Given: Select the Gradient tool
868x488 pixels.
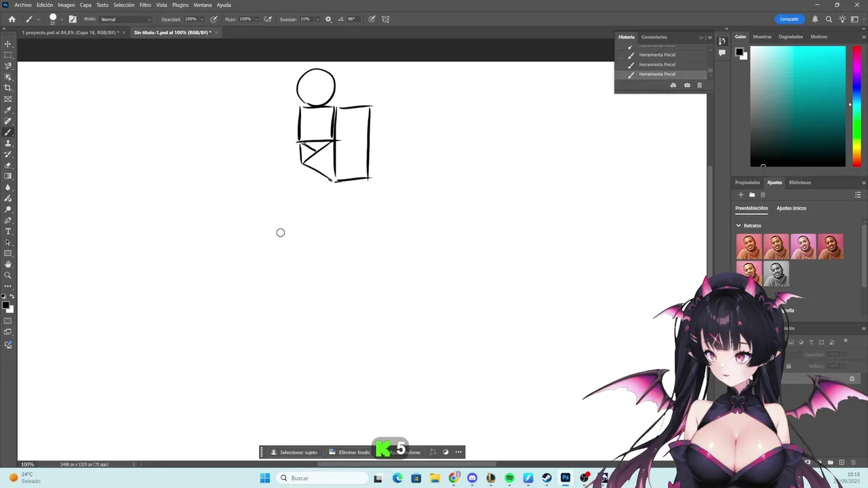Looking at the screenshot, I should tap(8, 176).
